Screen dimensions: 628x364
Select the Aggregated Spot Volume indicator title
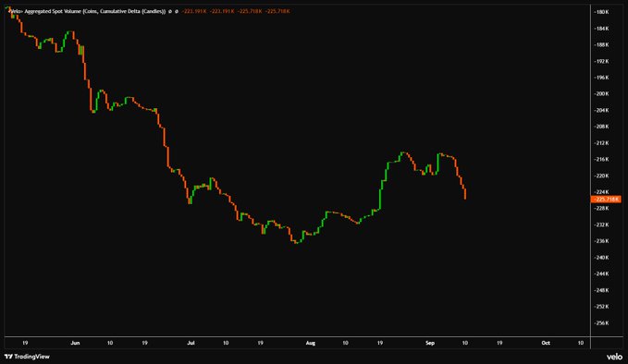(x=87, y=12)
